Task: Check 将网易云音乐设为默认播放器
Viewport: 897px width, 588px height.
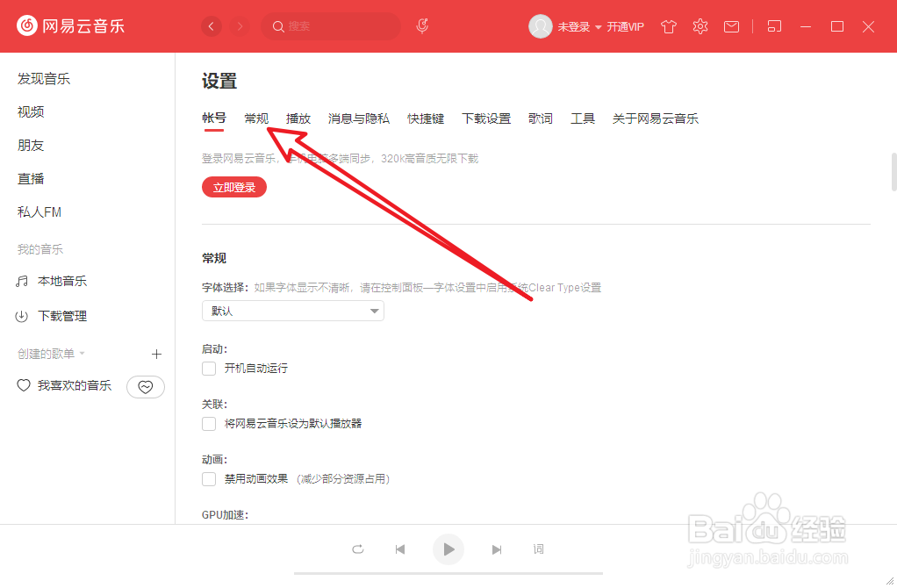Action: [x=209, y=424]
